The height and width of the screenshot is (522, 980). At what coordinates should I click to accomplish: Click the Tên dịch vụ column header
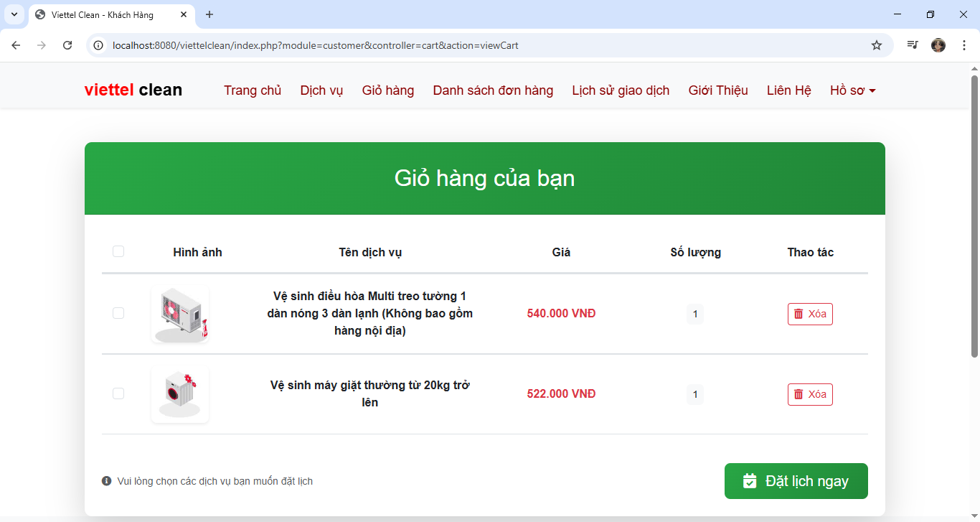(x=370, y=252)
